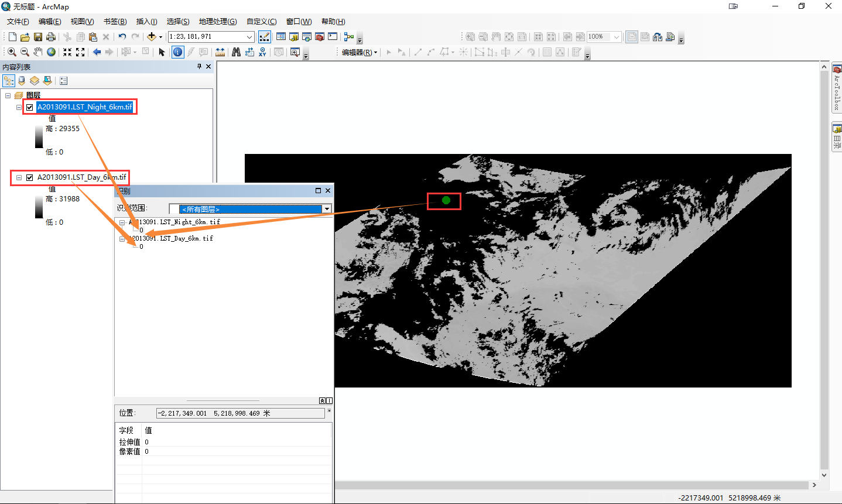Open the Add Data tool
The height and width of the screenshot is (504, 842).
click(152, 36)
